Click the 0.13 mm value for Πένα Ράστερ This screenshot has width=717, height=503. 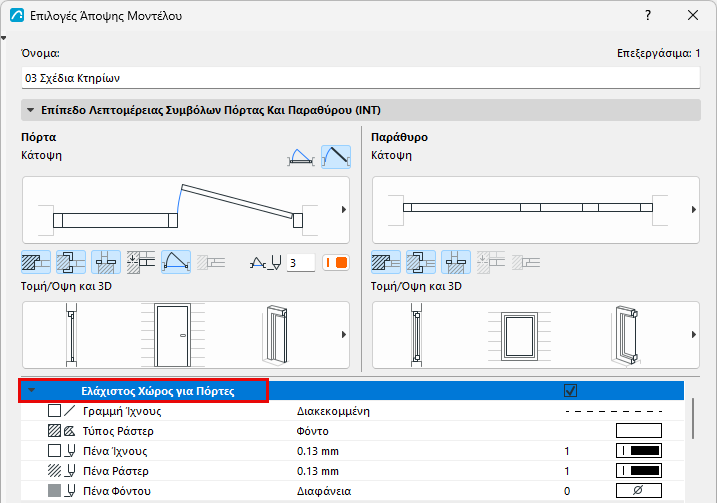[x=318, y=471]
